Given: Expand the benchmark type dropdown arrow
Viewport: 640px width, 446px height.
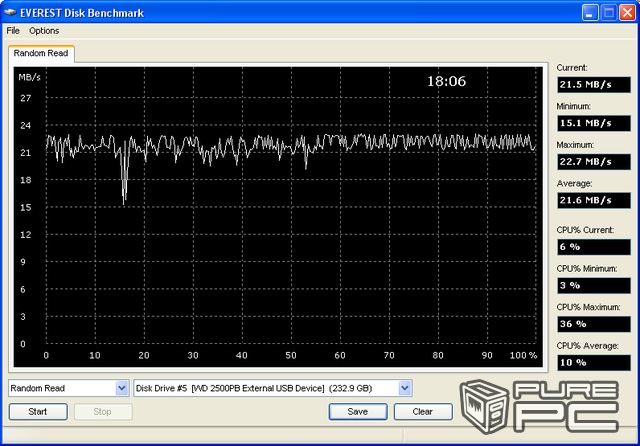Looking at the screenshot, I should (121, 388).
